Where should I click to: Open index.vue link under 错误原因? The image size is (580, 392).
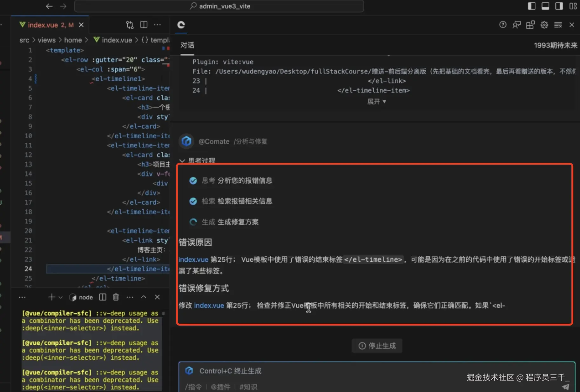pos(193,260)
